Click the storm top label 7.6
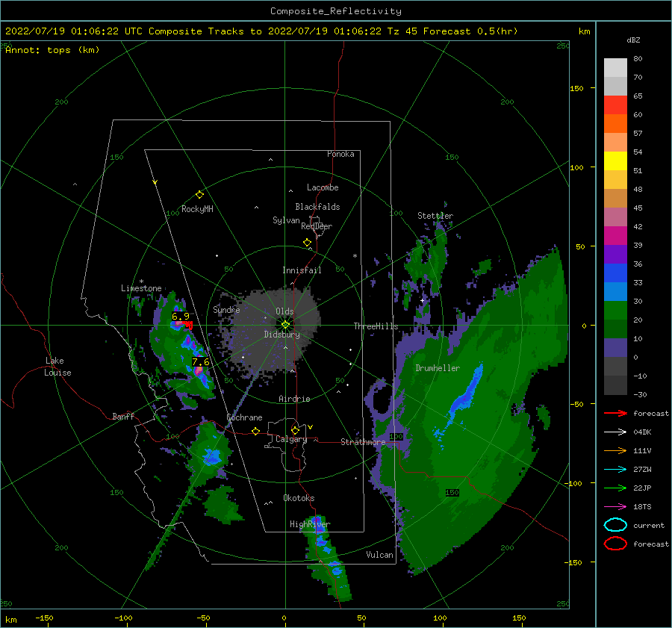The width and height of the screenshot is (672, 628). pos(201,362)
